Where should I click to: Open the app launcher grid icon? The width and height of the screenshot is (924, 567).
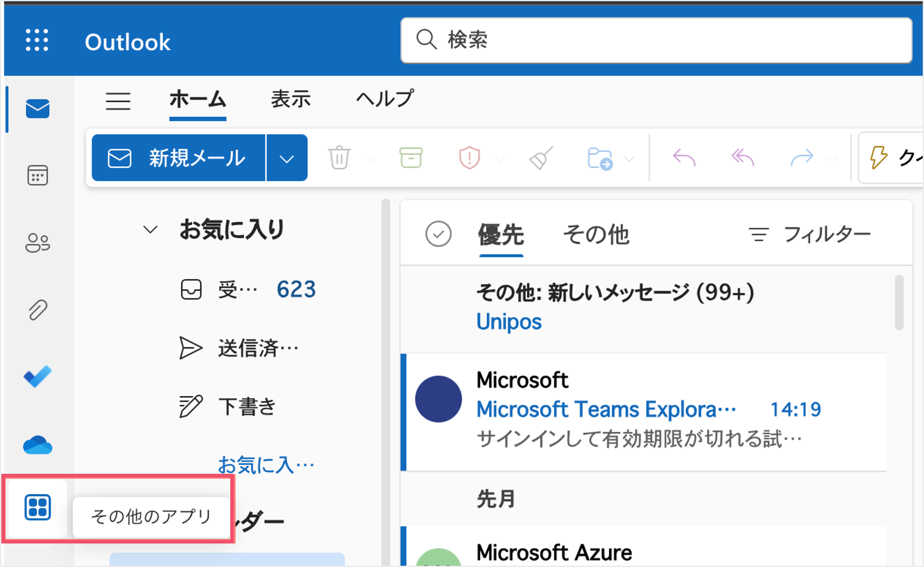(x=37, y=40)
